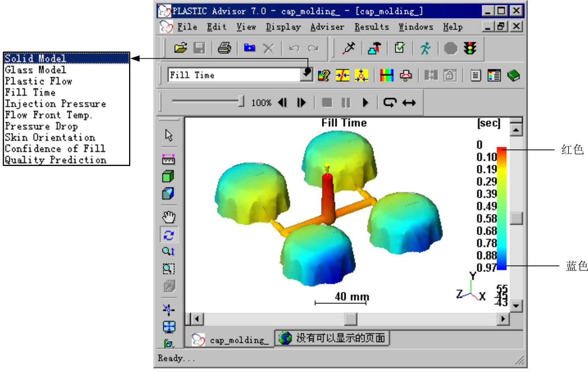Step animation forward one frame
Viewport: 588px width, 372px height.
click(301, 102)
